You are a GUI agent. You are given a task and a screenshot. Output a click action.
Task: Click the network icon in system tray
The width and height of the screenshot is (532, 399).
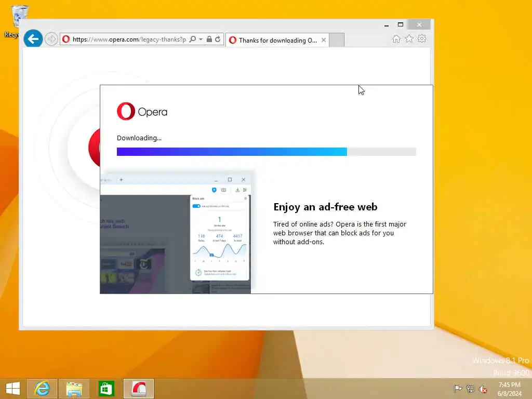(470, 389)
